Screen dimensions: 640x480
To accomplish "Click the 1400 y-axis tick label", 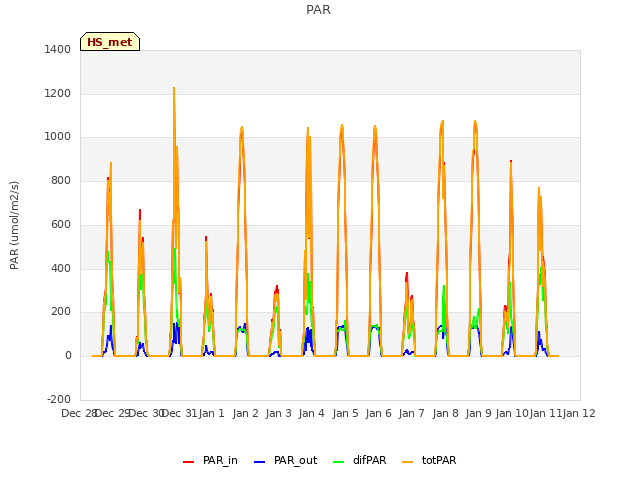I will click(58, 49).
